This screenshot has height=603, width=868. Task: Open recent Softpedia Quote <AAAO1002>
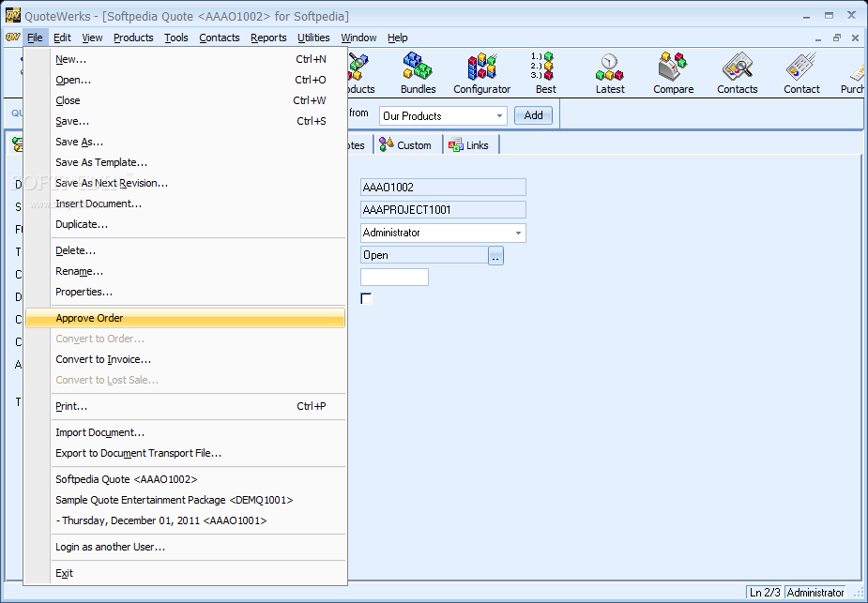(185, 479)
